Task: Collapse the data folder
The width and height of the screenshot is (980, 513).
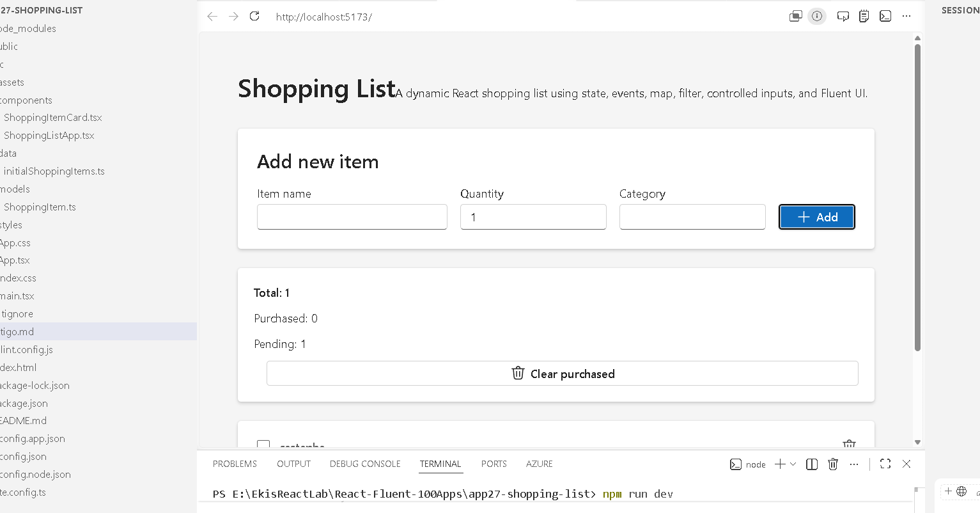Action: point(8,154)
